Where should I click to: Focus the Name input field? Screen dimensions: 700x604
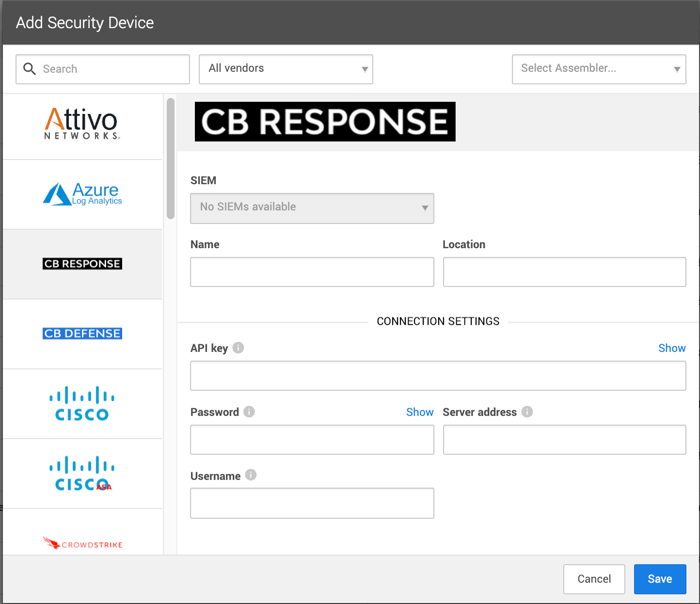click(x=312, y=272)
